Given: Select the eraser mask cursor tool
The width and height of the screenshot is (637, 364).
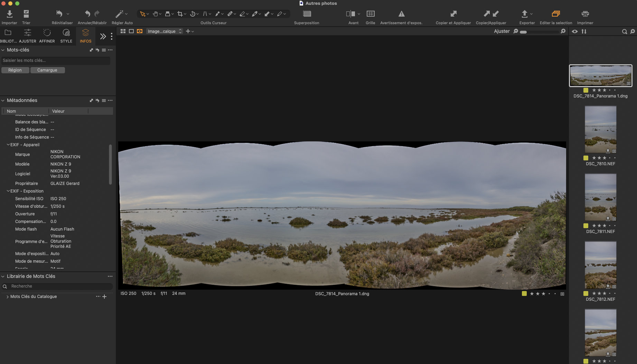Looking at the screenshot, I should click(242, 14).
